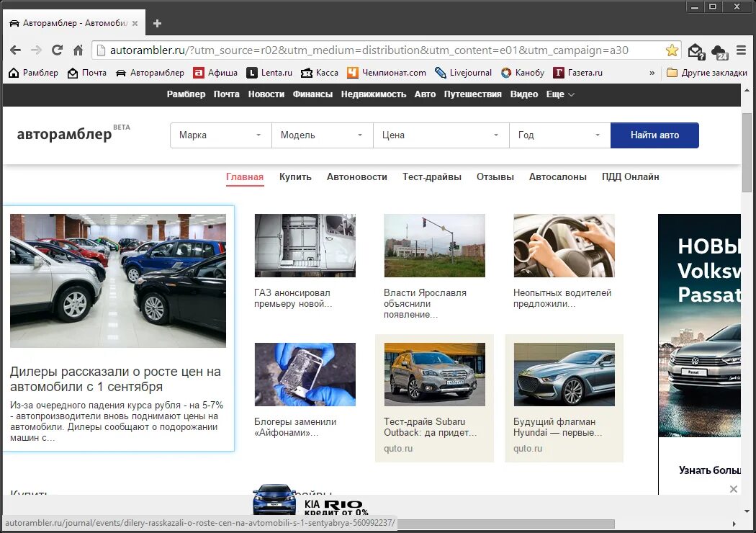Open Путешествия in the top black bar
The height and width of the screenshot is (533, 756).
473,94
